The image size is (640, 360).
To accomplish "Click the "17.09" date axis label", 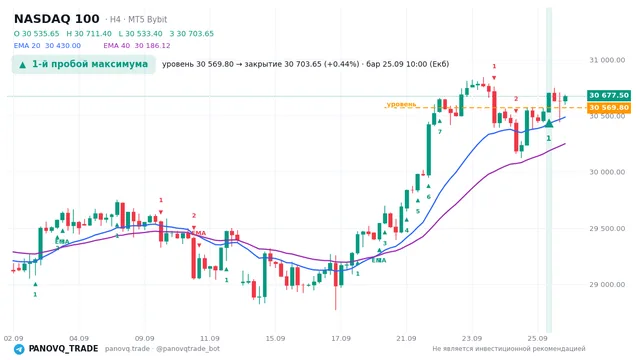I will [x=341, y=338].
